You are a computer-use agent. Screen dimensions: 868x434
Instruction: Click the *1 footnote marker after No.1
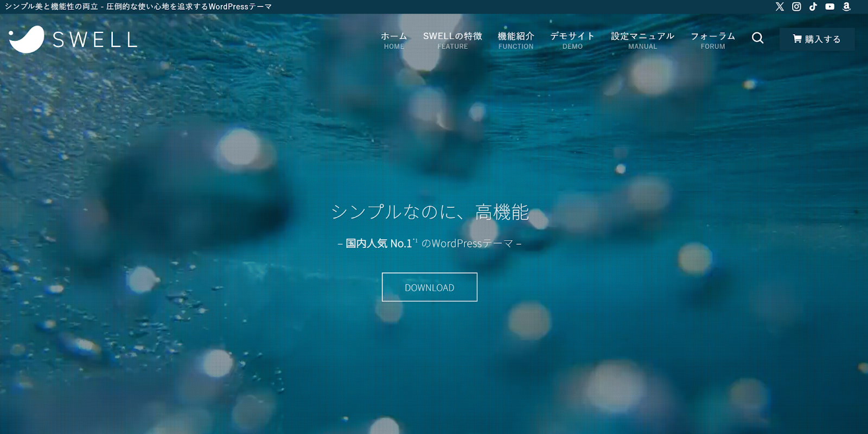click(x=416, y=240)
